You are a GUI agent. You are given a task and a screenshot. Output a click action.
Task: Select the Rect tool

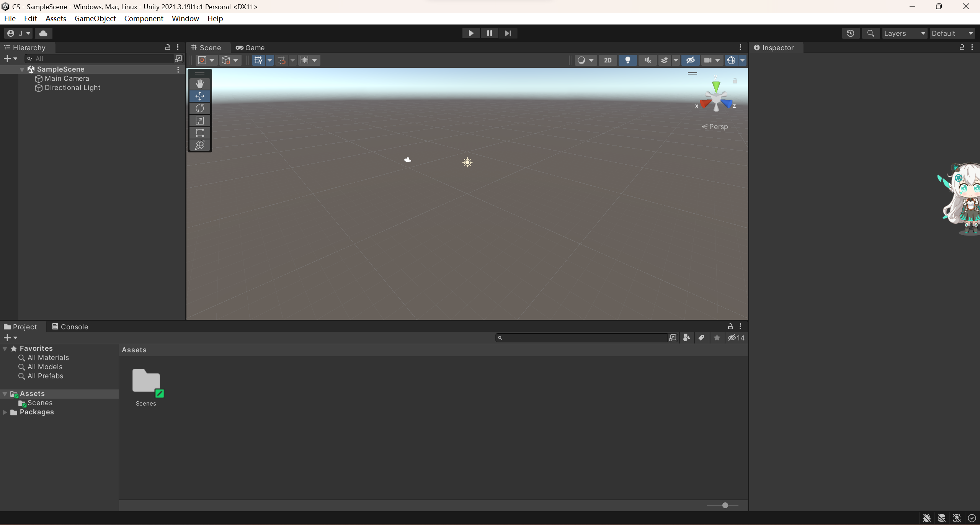click(200, 132)
